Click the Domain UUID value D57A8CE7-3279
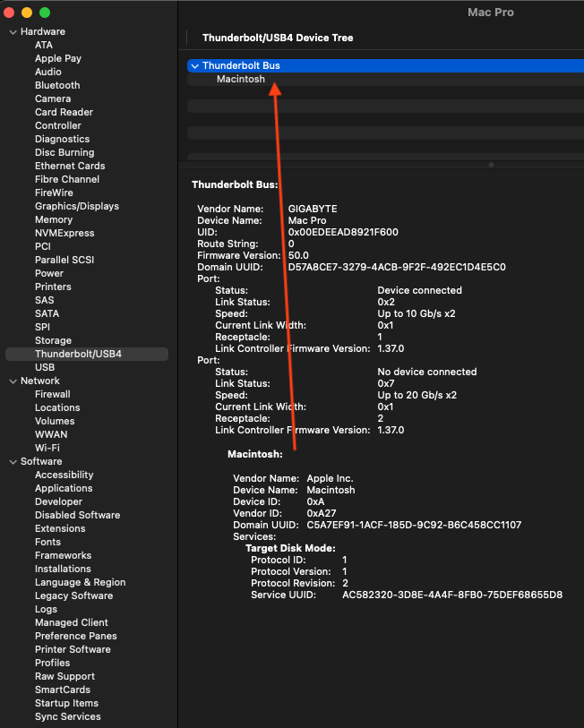 [x=397, y=268]
